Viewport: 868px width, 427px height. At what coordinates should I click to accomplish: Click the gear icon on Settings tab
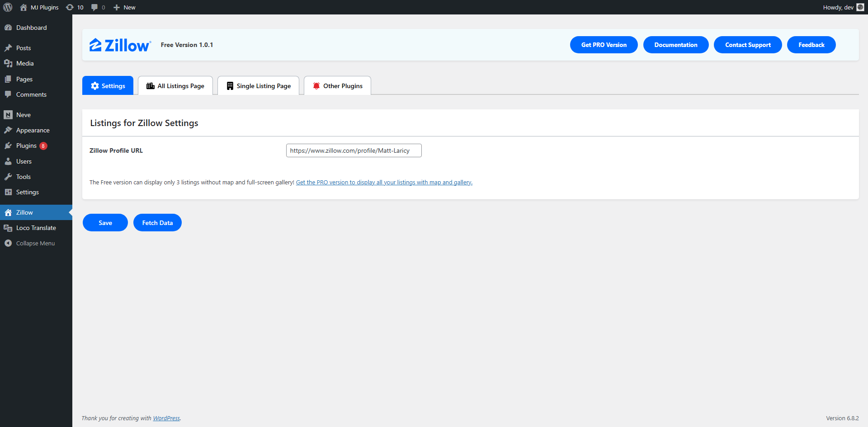coord(95,86)
